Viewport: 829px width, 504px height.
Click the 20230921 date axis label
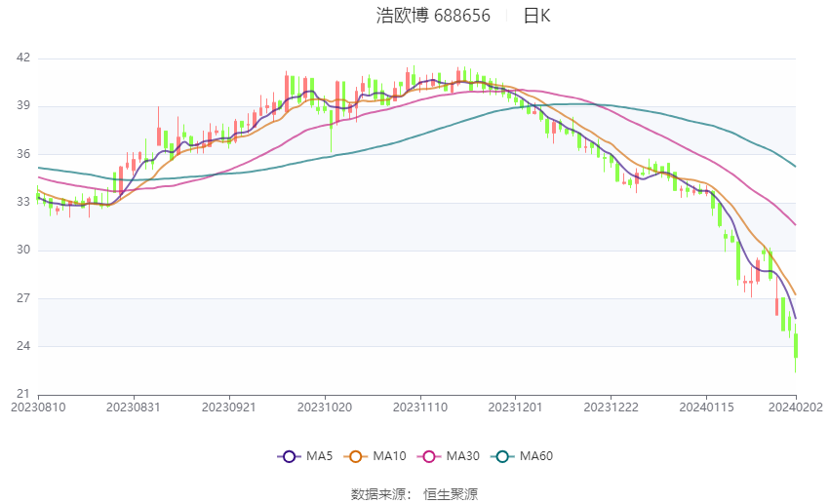(x=229, y=407)
